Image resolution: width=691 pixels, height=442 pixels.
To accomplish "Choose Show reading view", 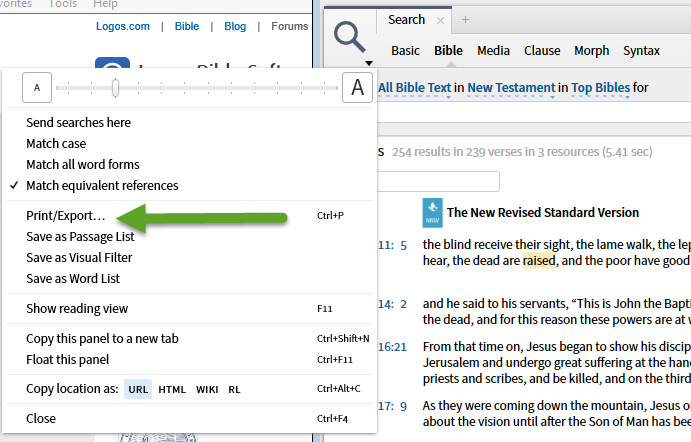I will (x=77, y=309).
